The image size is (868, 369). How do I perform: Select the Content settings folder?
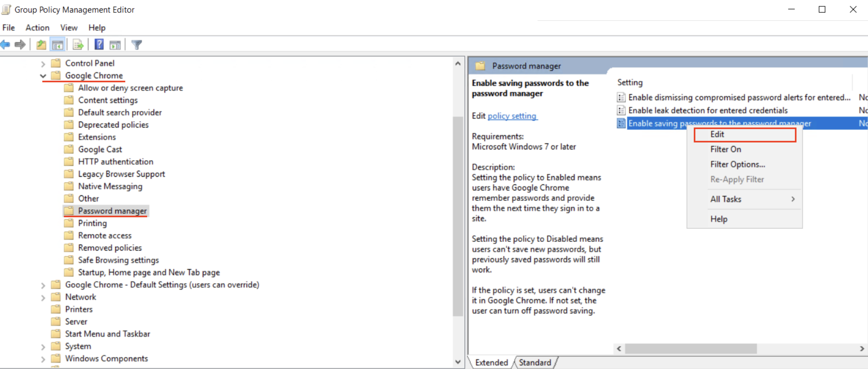click(x=108, y=100)
